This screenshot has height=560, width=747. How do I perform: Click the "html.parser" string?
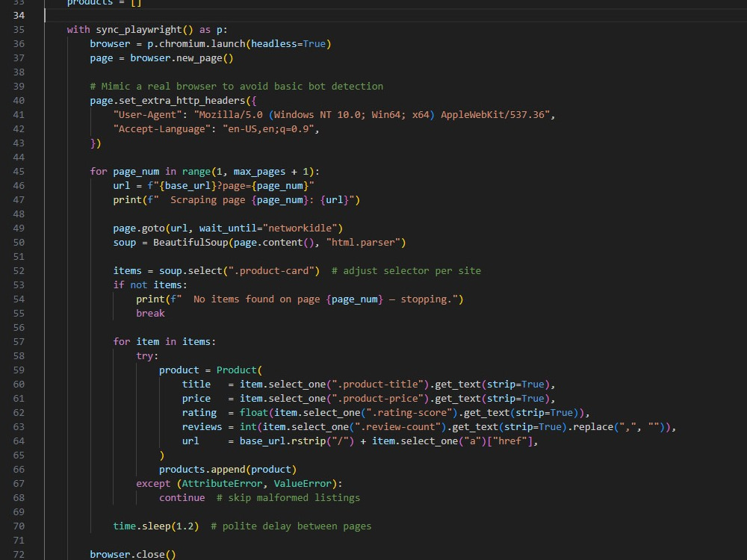click(x=363, y=243)
